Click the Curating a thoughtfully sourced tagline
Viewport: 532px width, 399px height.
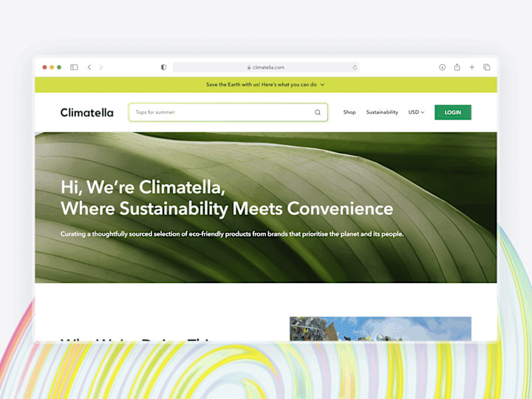(232, 234)
